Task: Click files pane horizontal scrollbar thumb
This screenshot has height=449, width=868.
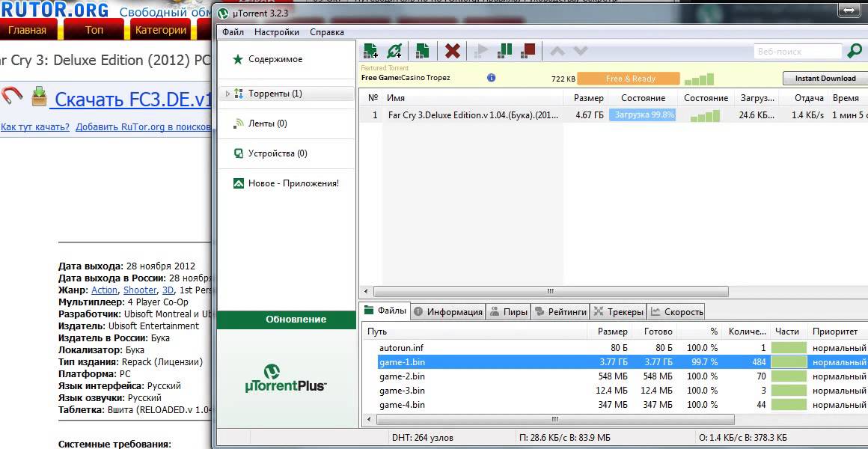Action: pyautogui.click(x=554, y=420)
